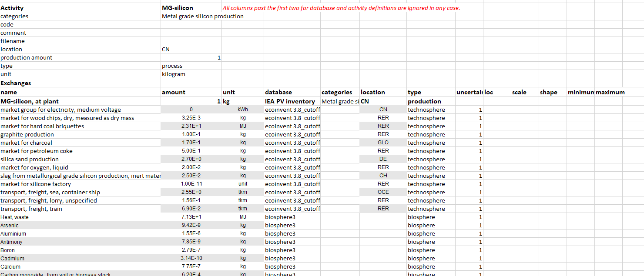Click the 'database' column header
Image resolution: width=644 pixels, height=276 pixels.
pyautogui.click(x=292, y=92)
